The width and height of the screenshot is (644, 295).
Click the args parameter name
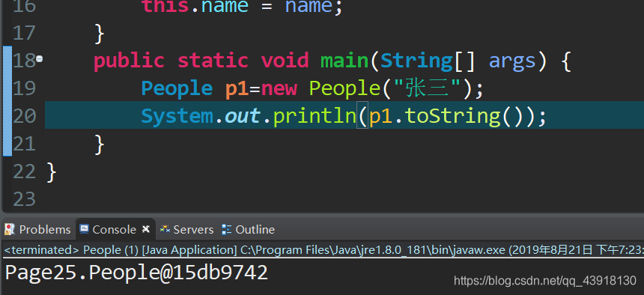[512, 61]
